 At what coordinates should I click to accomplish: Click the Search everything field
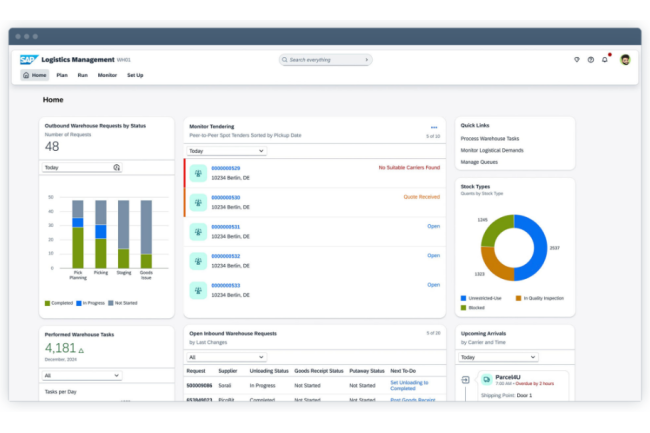coord(325,60)
